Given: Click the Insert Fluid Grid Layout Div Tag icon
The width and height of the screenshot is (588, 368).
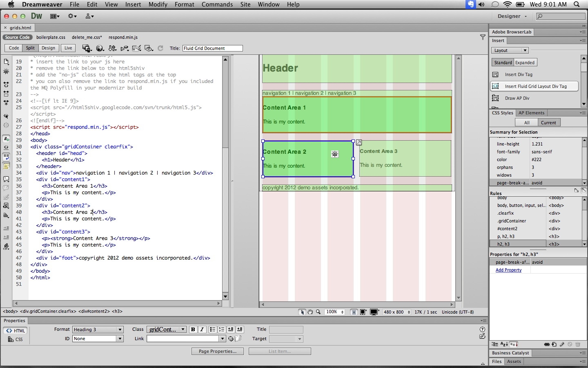Looking at the screenshot, I should click(x=496, y=86).
